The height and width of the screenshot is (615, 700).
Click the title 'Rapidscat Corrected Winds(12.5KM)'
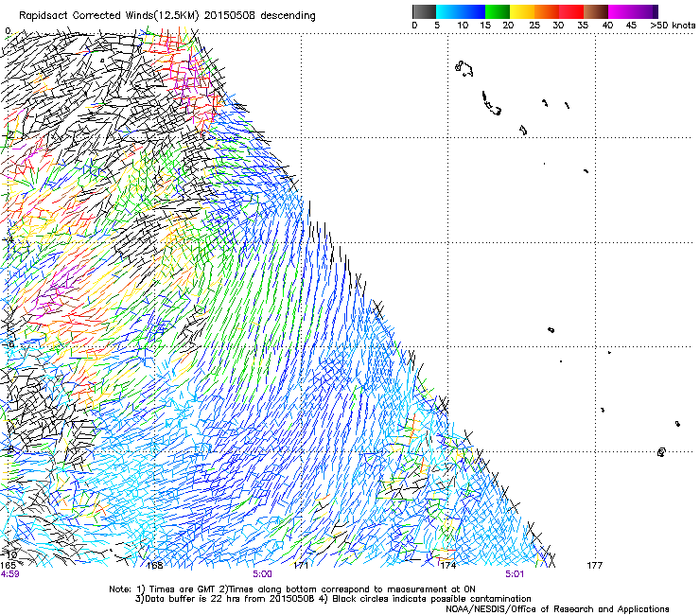pos(109,16)
